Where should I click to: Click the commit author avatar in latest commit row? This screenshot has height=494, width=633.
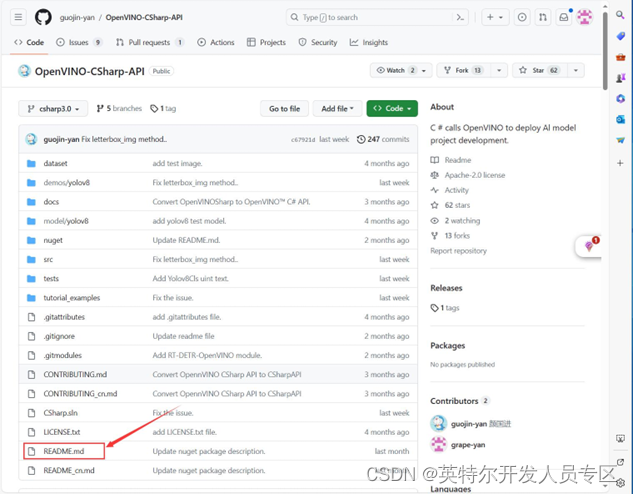click(x=31, y=139)
